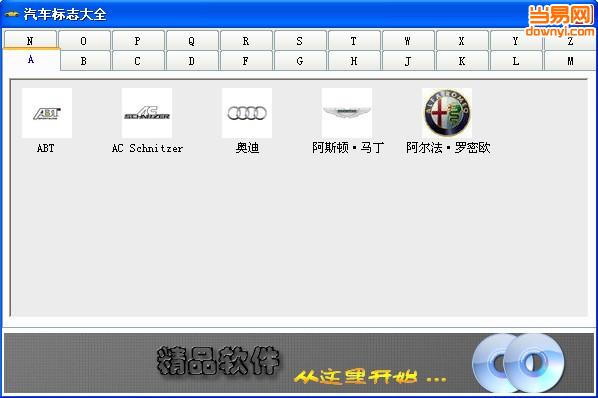Select the J tab
Screen dimensions: 598x398
(408, 61)
